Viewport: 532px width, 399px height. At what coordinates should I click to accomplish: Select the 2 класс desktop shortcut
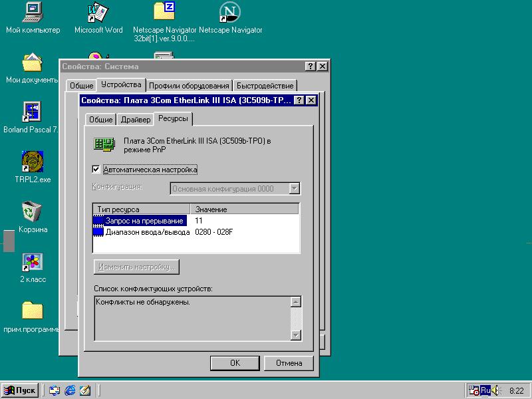32,262
